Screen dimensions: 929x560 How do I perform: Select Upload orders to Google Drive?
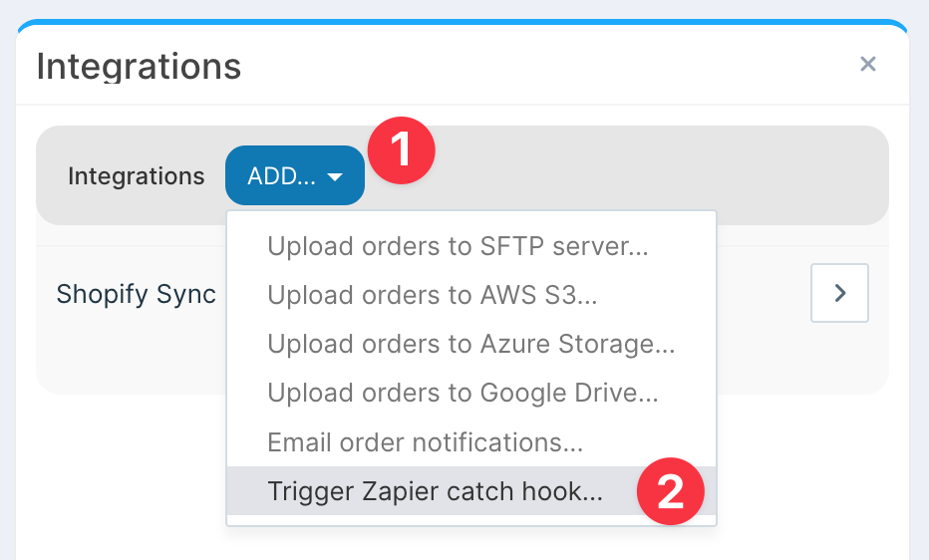point(463,393)
